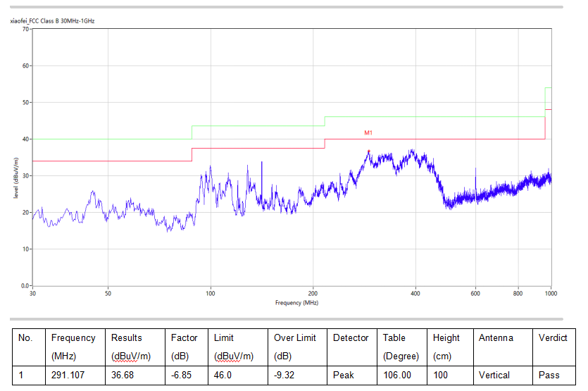Select the Verdict column header
Image resolution: width=588 pixels, height=391 pixels.
click(553, 338)
